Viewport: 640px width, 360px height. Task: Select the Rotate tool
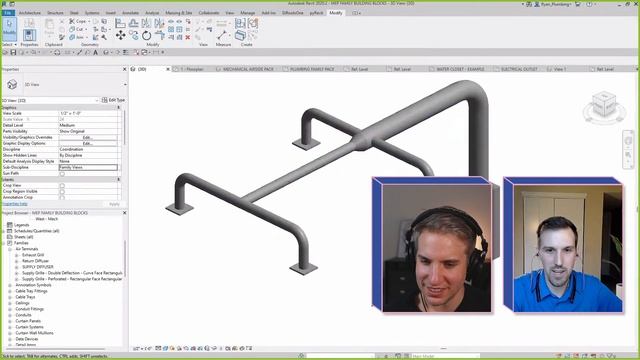tap(147, 36)
